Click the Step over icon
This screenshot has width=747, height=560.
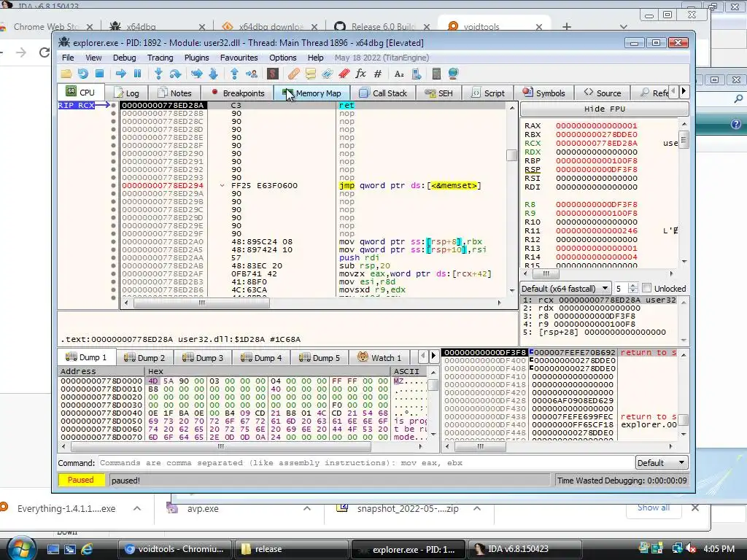(x=175, y=74)
